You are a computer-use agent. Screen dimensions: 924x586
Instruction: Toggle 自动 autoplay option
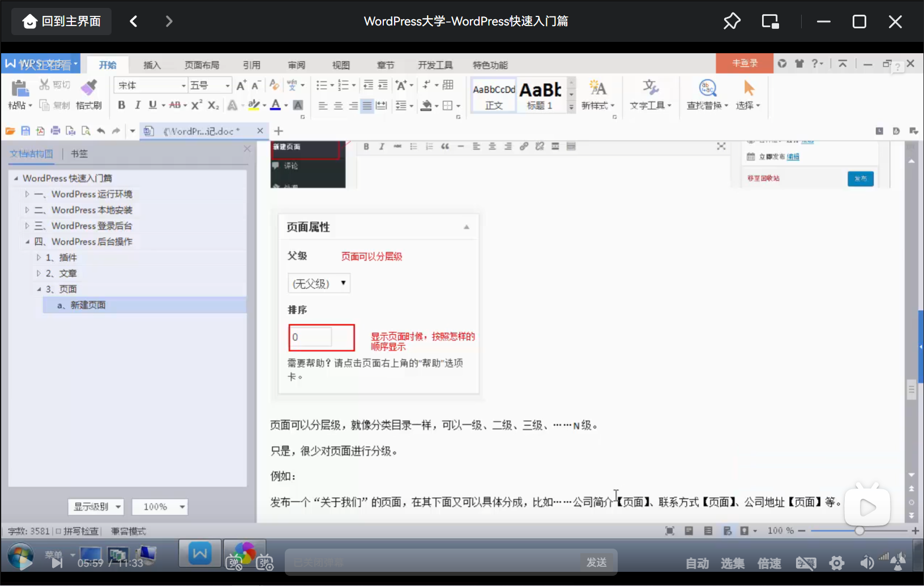pos(697,563)
